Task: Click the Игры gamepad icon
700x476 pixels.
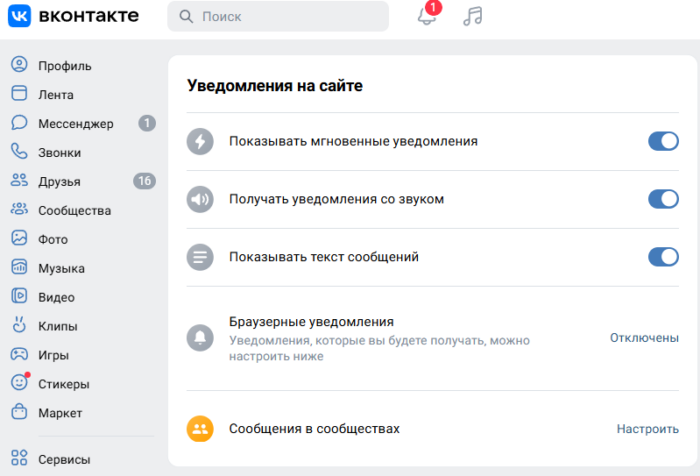Action: [x=19, y=354]
